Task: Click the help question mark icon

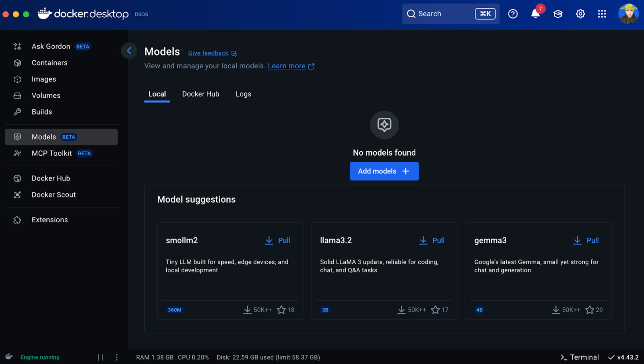Action: 513,14
